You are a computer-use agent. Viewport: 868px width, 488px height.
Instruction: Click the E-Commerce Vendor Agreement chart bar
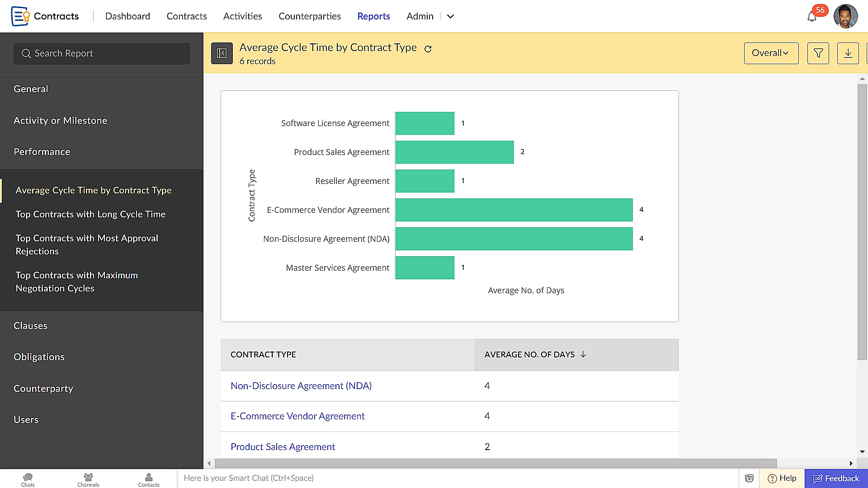[x=514, y=210]
